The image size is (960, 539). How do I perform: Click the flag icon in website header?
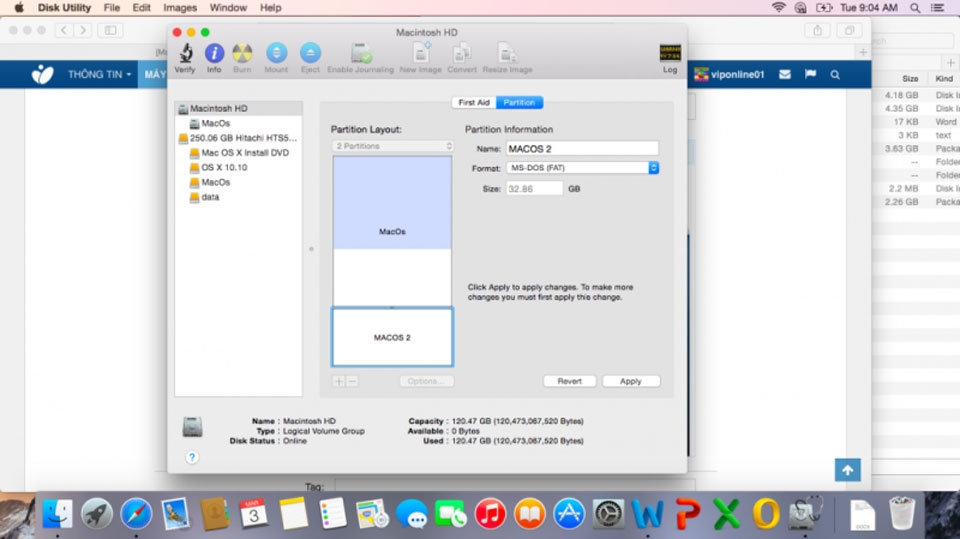click(811, 74)
